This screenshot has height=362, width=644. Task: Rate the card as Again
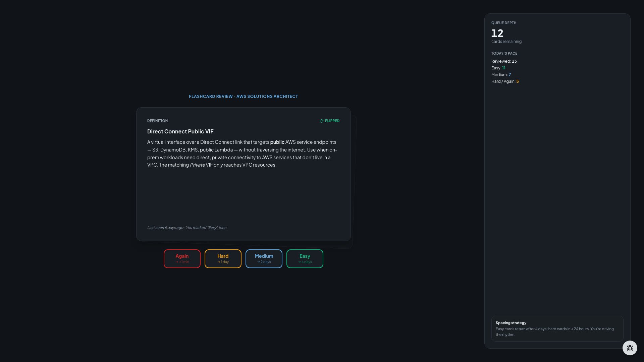182,259
